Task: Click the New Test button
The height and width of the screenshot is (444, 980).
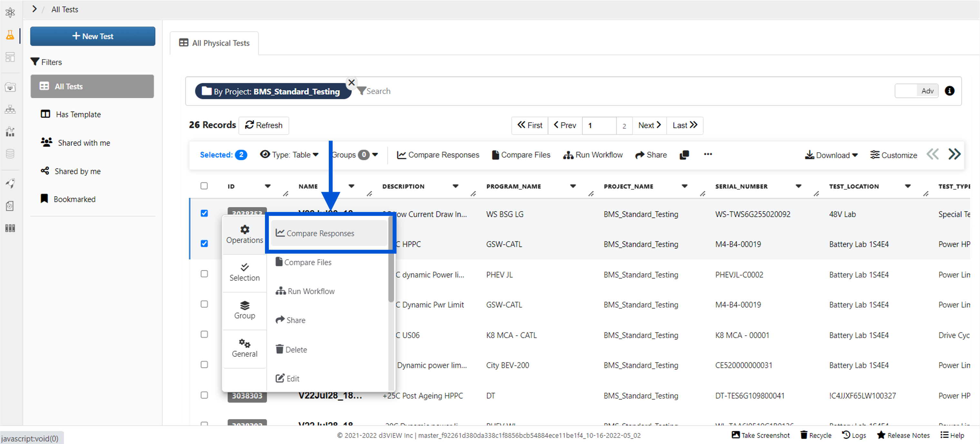Action: point(93,36)
